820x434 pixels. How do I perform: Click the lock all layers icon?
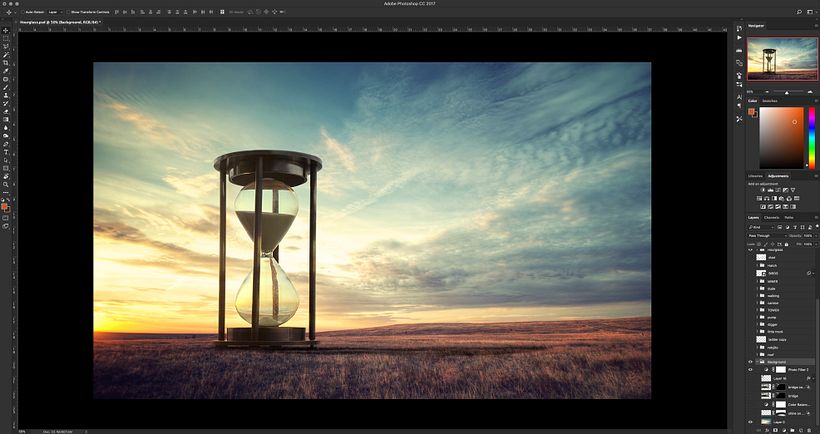tap(787, 244)
